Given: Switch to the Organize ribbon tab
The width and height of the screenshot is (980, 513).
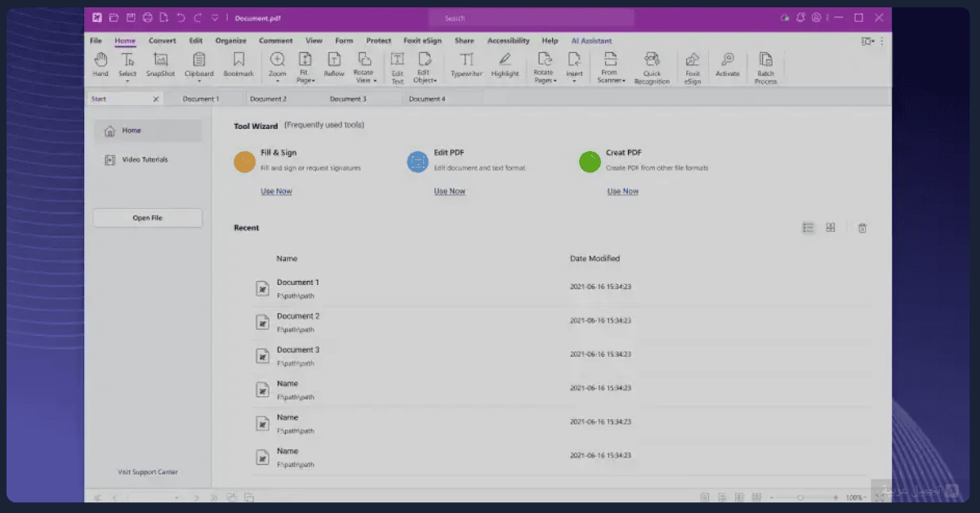Looking at the screenshot, I should [231, 41].
